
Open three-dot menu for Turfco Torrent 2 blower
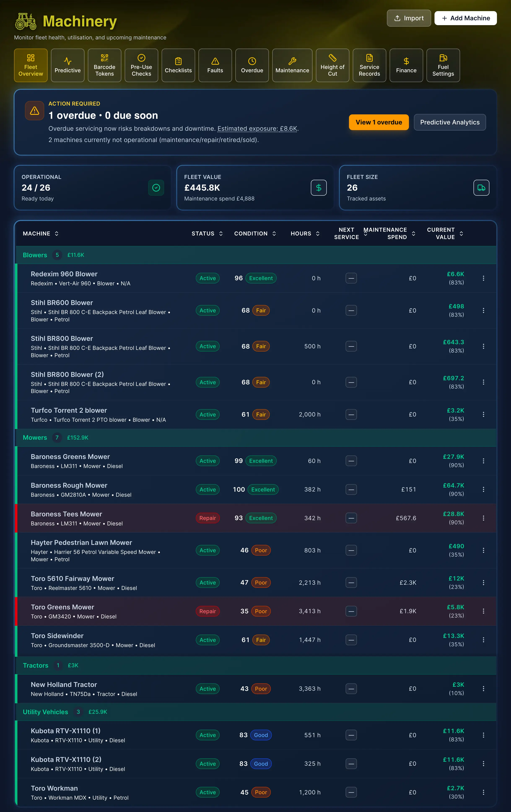[x=483, y=414]
